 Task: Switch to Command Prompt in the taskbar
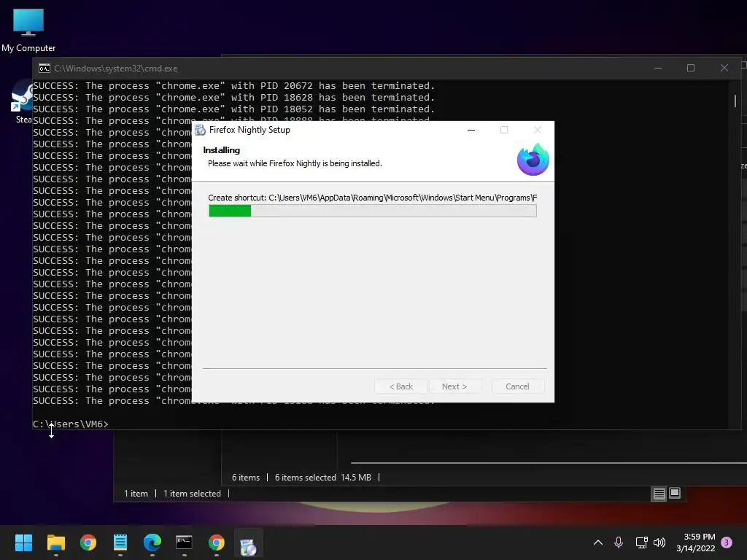pyautogui.click(x=184, y=542)
